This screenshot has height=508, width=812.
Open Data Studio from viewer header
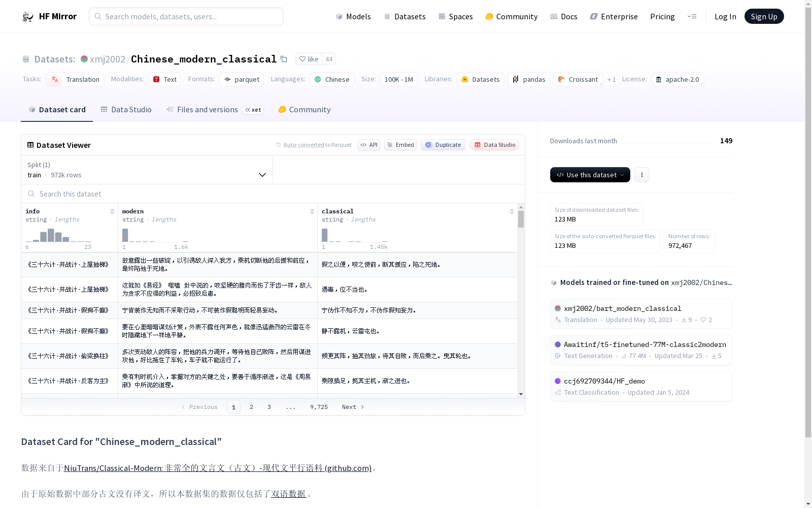[494, 145]
